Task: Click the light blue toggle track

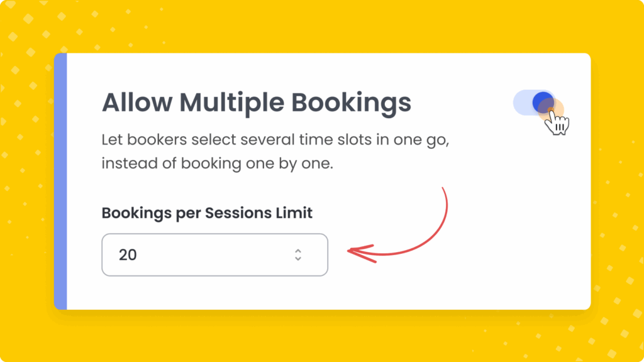Action: [x=522, y=102]
